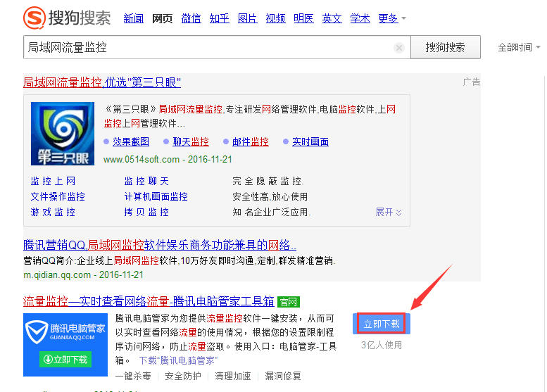Click the 广告 label text
This screenshot has height=392, width=547.
[471, 82]
